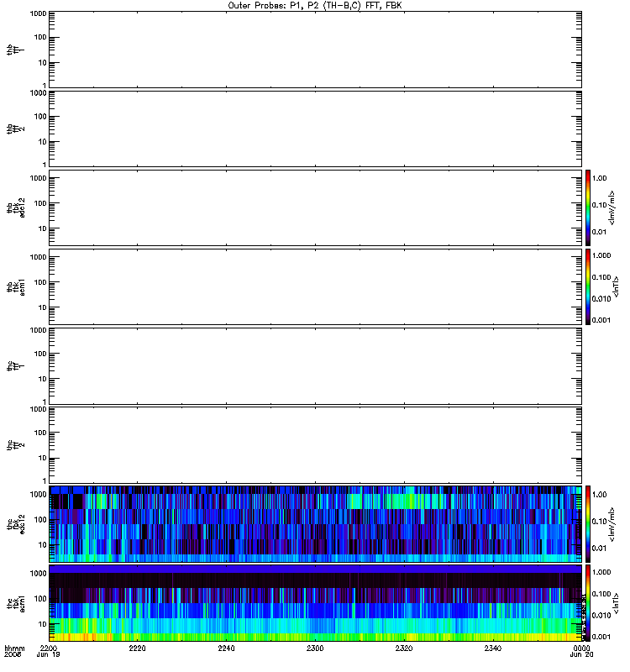The width and height of the screenshot is (630, 672).
Task: Select the 'thb fff 2' panel axis label
Action: 15,129
